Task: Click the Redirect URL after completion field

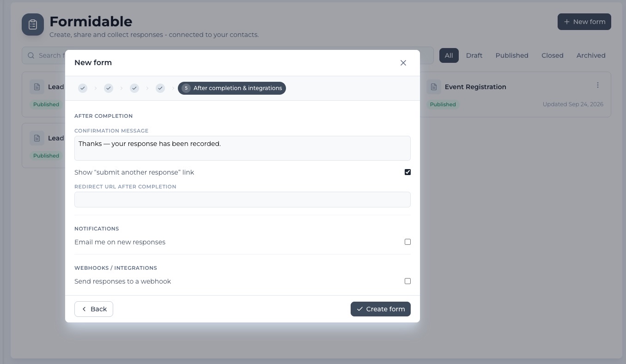Action: coord(243,200)
